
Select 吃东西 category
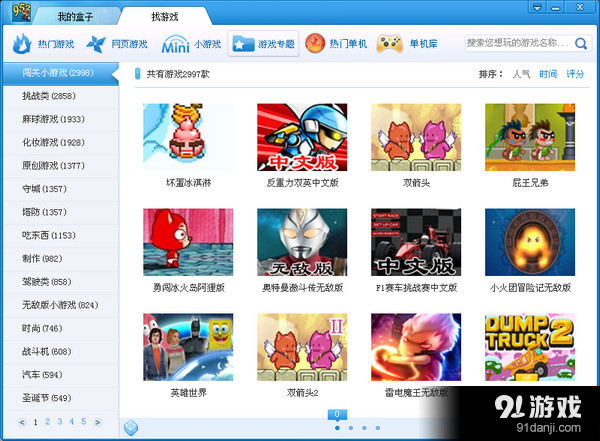(x=60, y=235)
